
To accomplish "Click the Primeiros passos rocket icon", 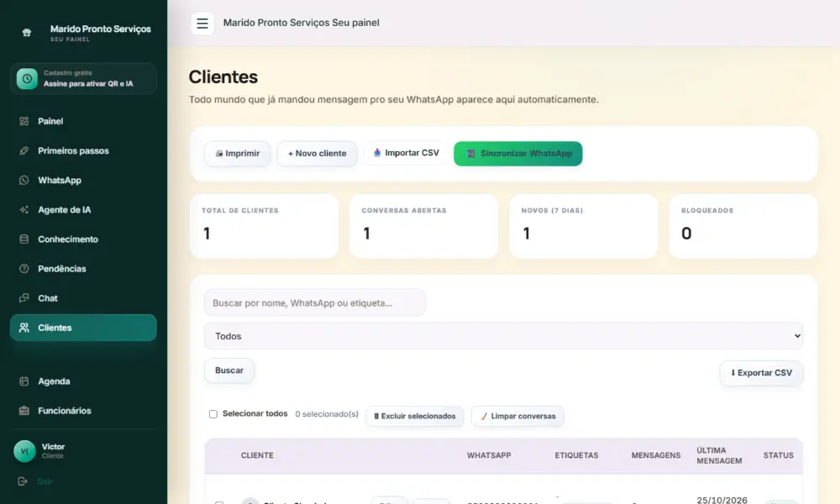I will (x=24, y=150).
